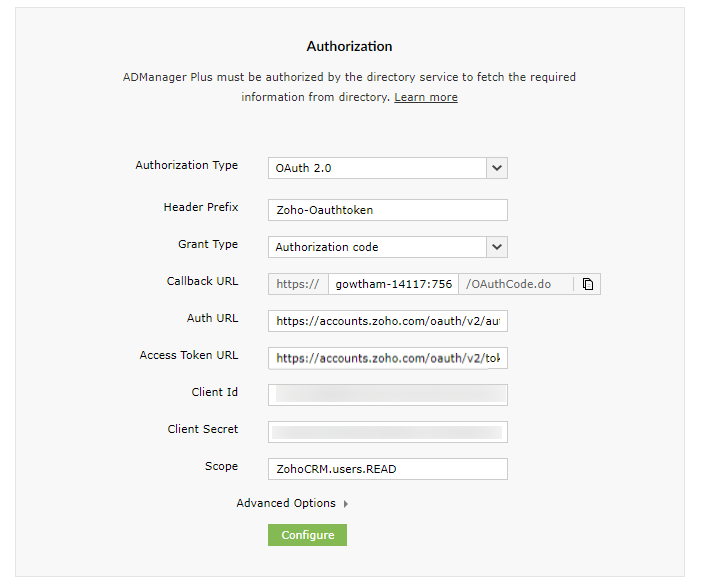Screen dimensions: 702x587
Task: Open the Grant Type dropdown showing Authorization code
Action: [x=387, y=247]
